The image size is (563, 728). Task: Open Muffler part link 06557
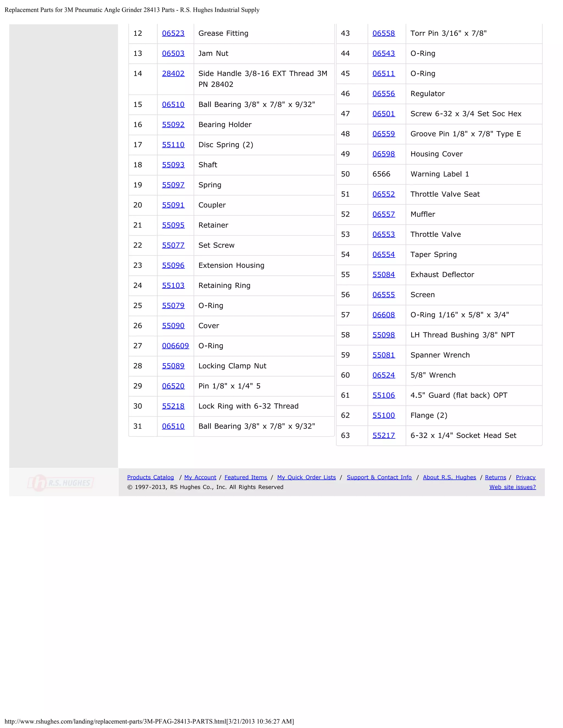coord(383,214)
